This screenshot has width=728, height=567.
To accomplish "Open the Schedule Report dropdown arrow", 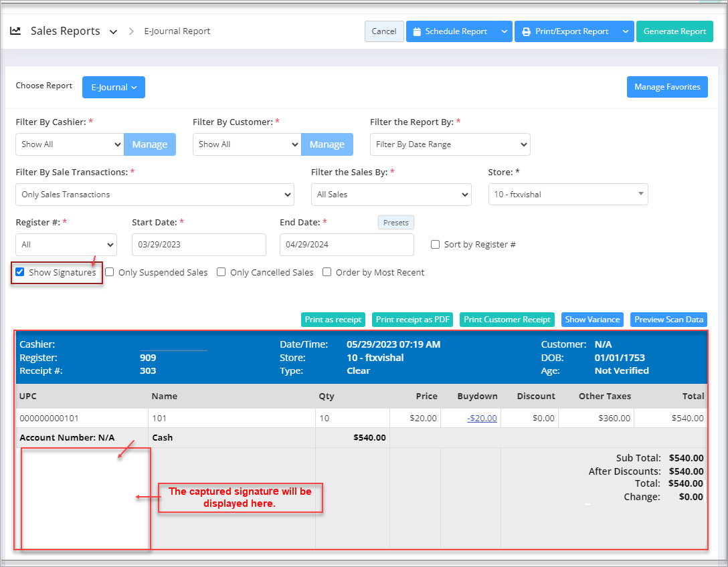I will tap(505, 31).
